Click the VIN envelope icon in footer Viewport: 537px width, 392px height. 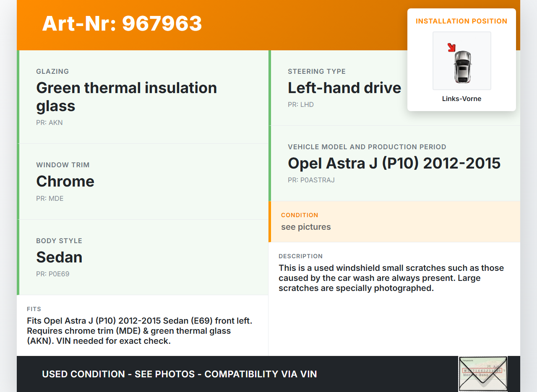pyautogui.click(x=483, y=374)
